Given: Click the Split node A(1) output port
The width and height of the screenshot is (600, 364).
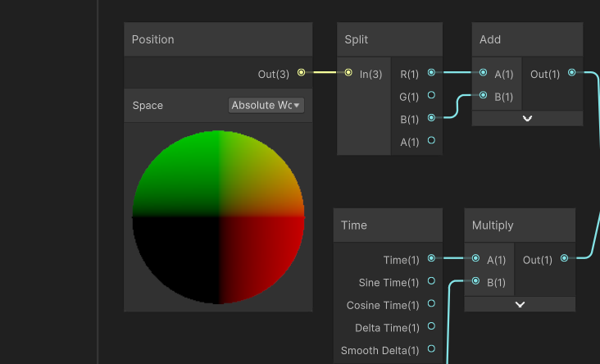Looking at the screenshot, I should point(431,141).
